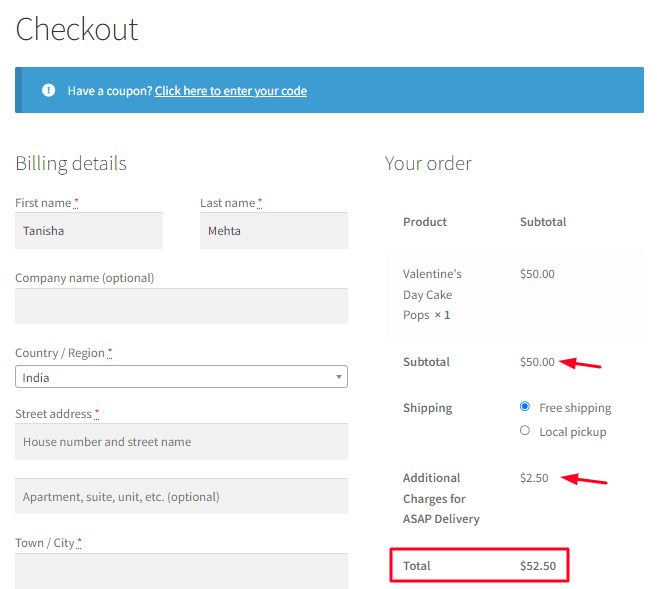Click the Checkout page heading
The image size is (657, 589).
point(77,29)
